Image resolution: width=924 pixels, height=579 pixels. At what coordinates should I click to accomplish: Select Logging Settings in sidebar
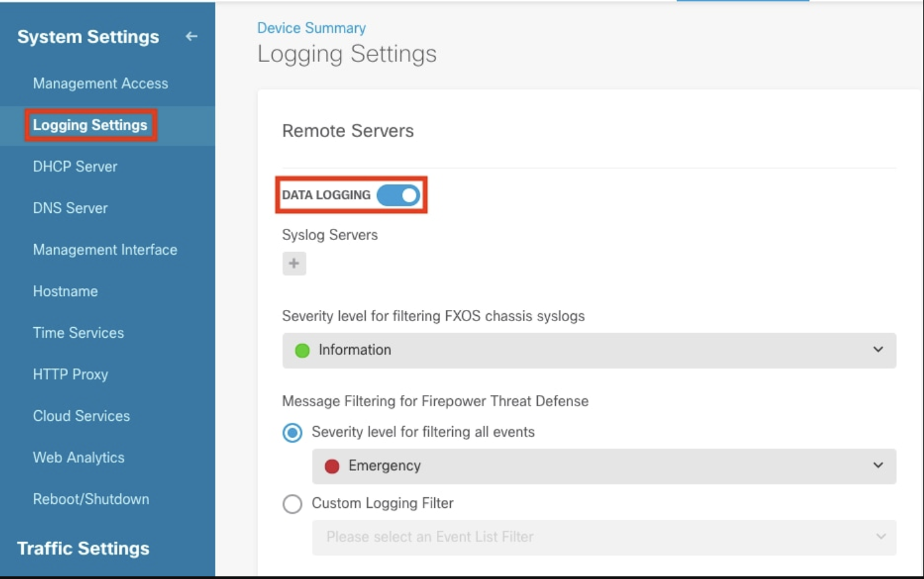90,125
